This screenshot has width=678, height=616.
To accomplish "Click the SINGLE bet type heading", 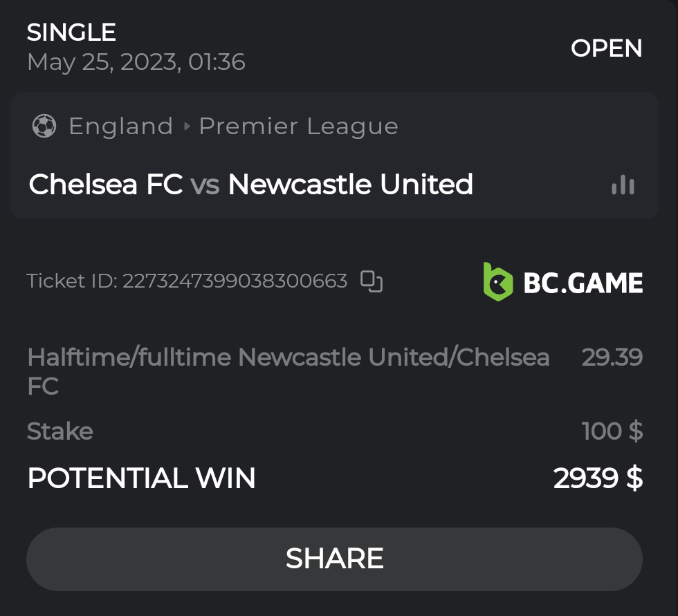I will coord(71,32).
